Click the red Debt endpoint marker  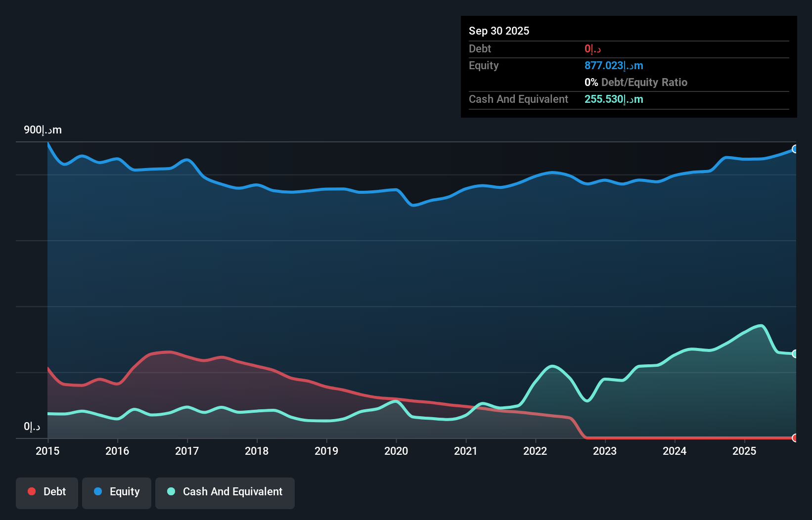(795, 438)
